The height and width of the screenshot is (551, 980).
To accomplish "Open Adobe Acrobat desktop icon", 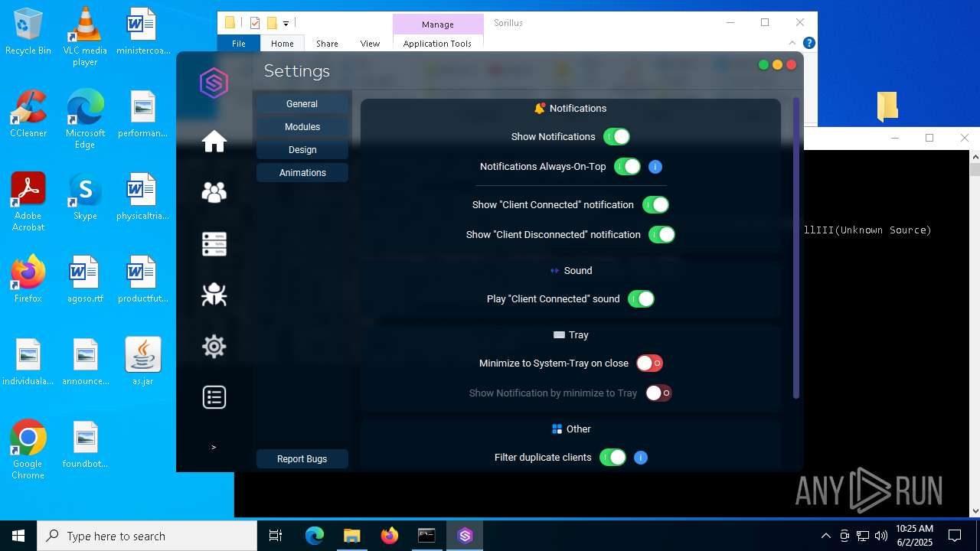I will click(28, 202).
